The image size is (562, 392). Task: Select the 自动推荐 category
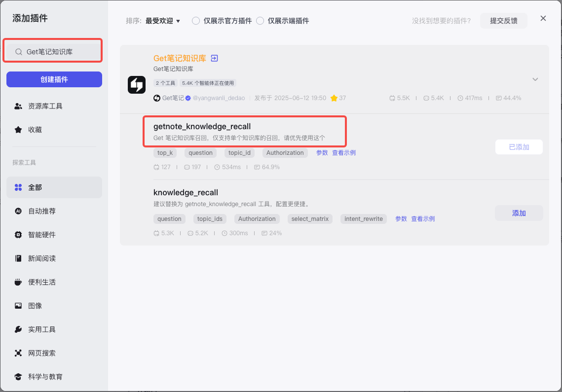pos(54,211)
